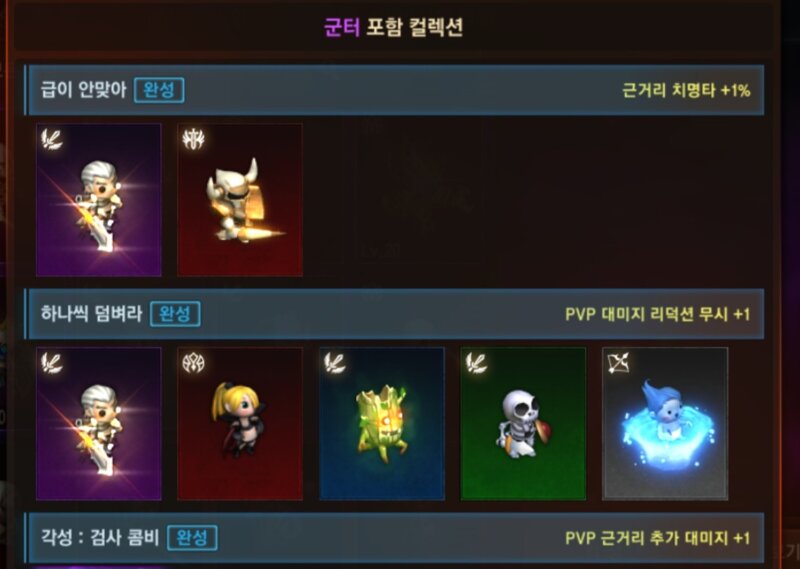Open the 각성 : 검사 콤비 collection header
Image resolution: width=800 pixels, height=569 pixels.
pyautogui.click(x=394, y=538)
